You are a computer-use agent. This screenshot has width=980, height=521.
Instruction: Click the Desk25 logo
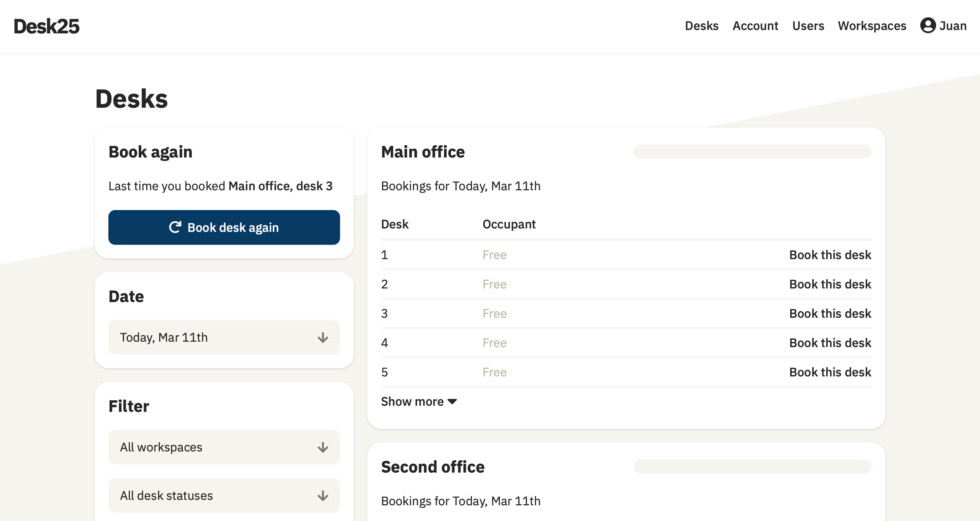tap(46, 26)
